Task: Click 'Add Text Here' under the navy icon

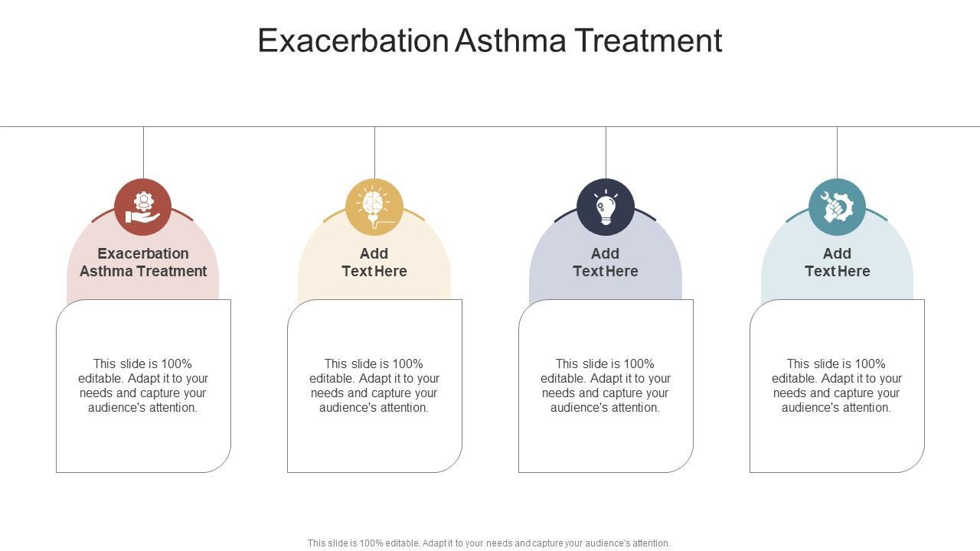Action: click(x=606, y=262)
